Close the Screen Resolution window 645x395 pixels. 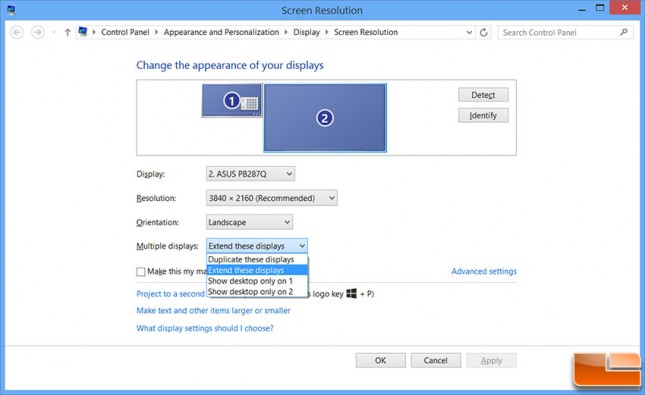point(624,8)
